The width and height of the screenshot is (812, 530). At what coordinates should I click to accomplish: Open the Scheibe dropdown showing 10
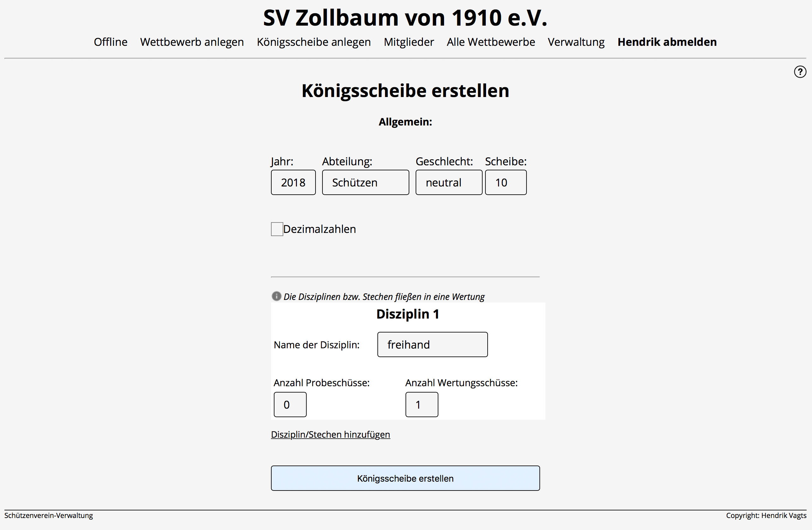click(x=505, y=182)
